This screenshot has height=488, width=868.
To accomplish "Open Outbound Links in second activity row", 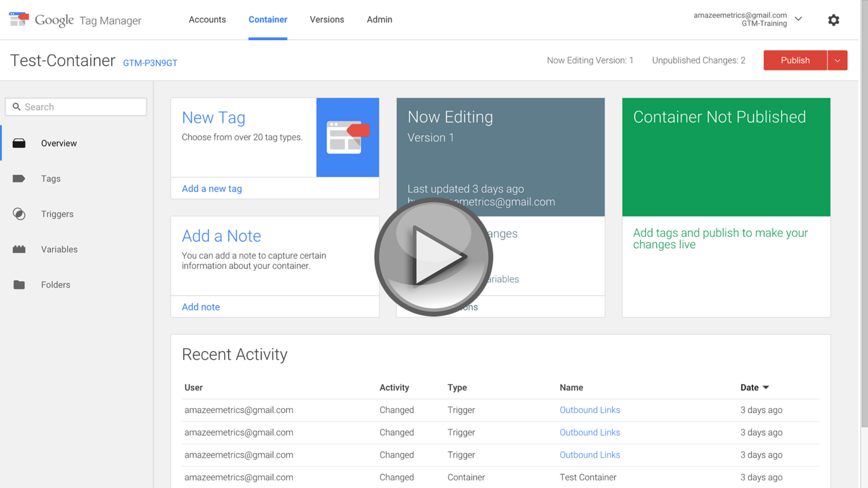I will (590, 432).
